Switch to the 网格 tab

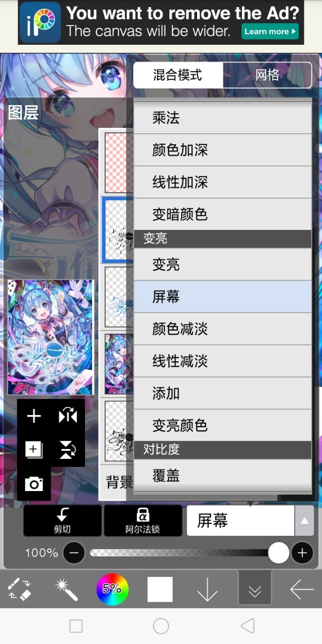267,75
